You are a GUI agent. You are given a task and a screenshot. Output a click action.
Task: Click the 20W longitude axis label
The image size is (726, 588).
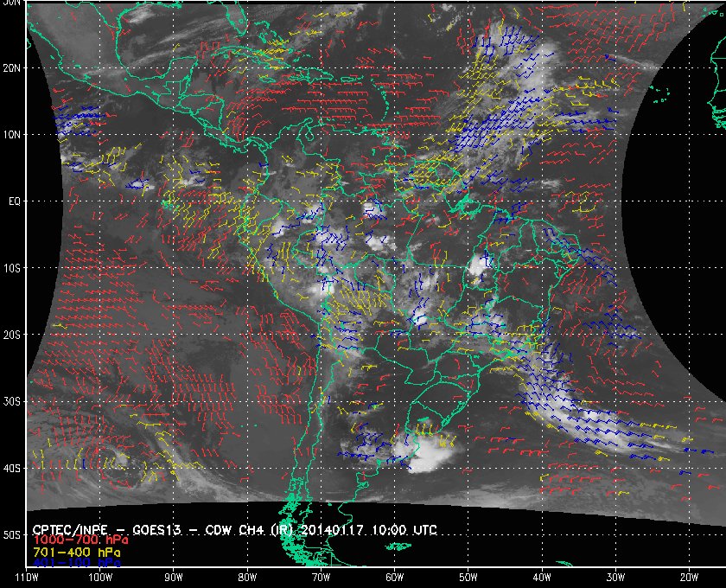click(688, 577)
